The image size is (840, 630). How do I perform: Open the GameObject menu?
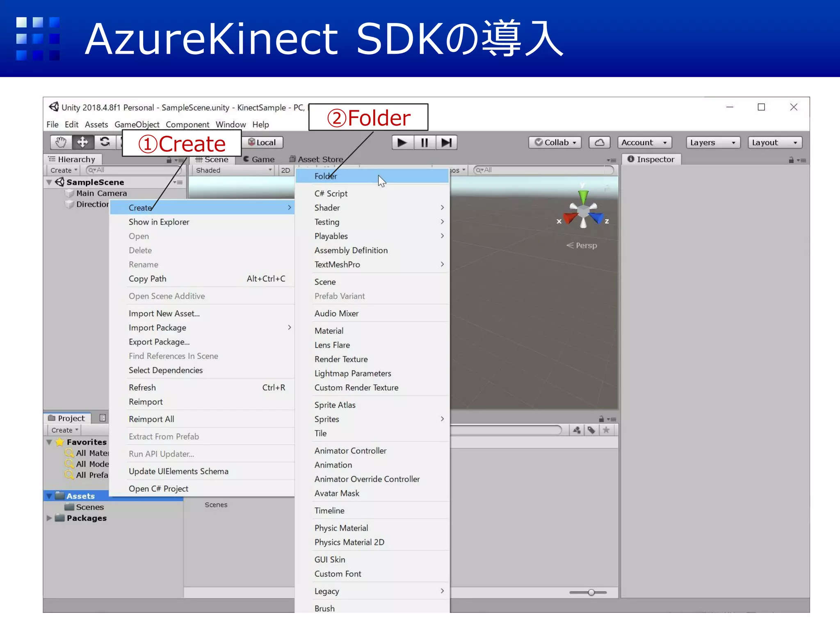click(x=137, y=125)
